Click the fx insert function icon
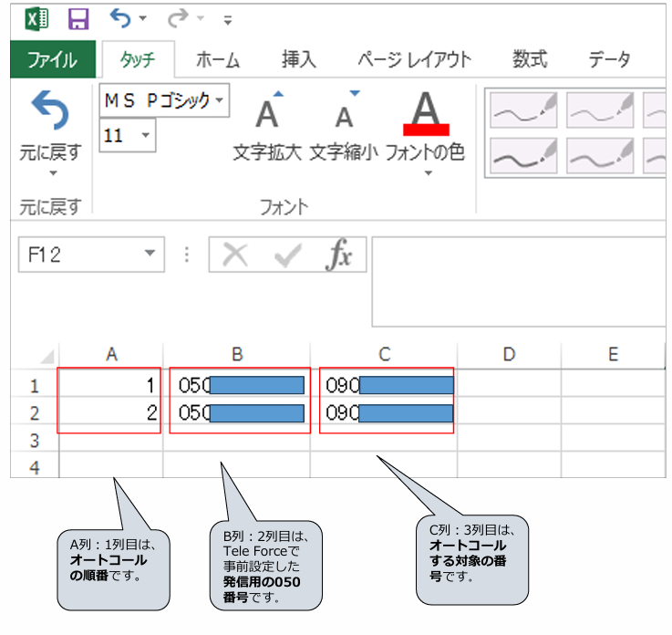The height and width of the screenshot is (635, 672). tap(339, 255)
